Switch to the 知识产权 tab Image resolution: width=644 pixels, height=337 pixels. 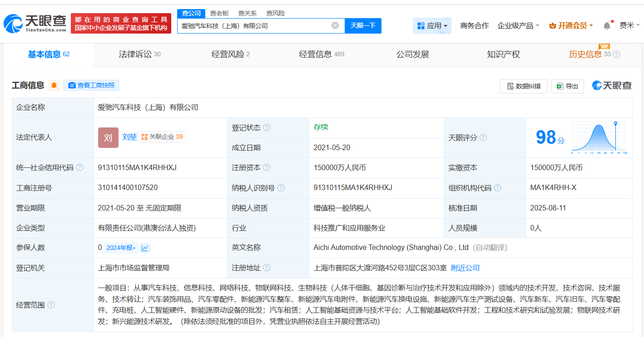pos(503,54)
